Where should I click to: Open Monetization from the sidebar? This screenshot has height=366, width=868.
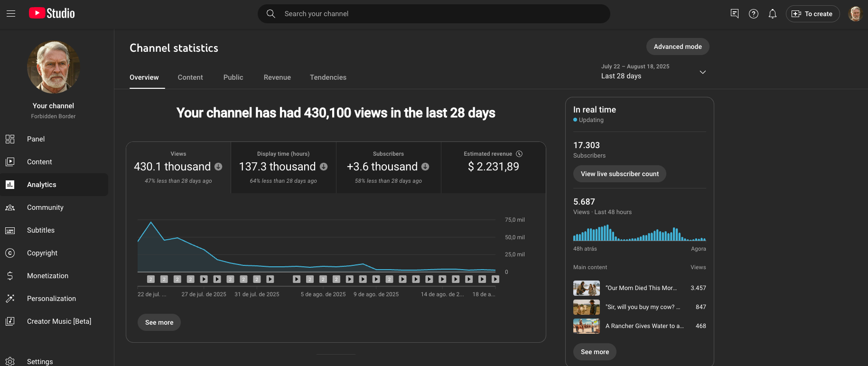point(47,276)
